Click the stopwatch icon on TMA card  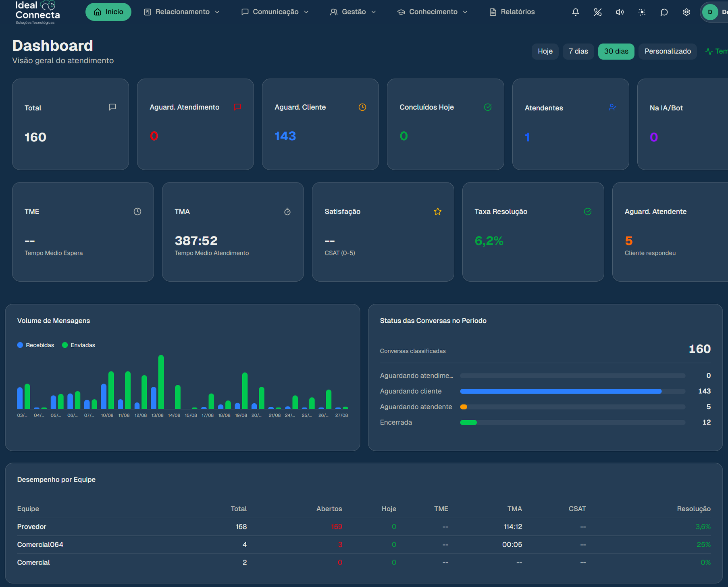click(x=287, y=212)
